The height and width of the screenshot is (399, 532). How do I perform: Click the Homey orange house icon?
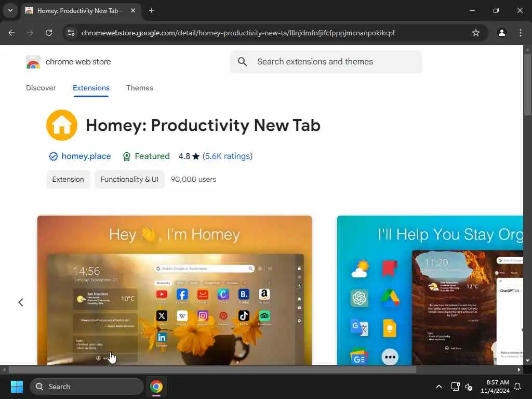tap(62, 125)
